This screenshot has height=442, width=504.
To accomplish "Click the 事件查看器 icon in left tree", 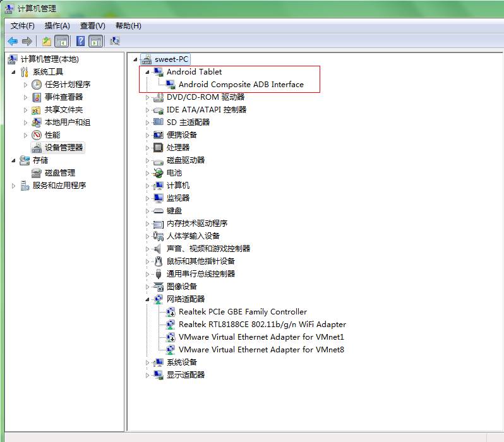I will pos(37,97).
